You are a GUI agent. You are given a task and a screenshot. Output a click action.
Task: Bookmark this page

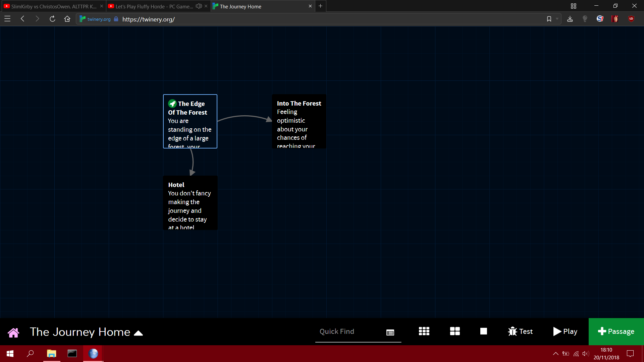549,19
